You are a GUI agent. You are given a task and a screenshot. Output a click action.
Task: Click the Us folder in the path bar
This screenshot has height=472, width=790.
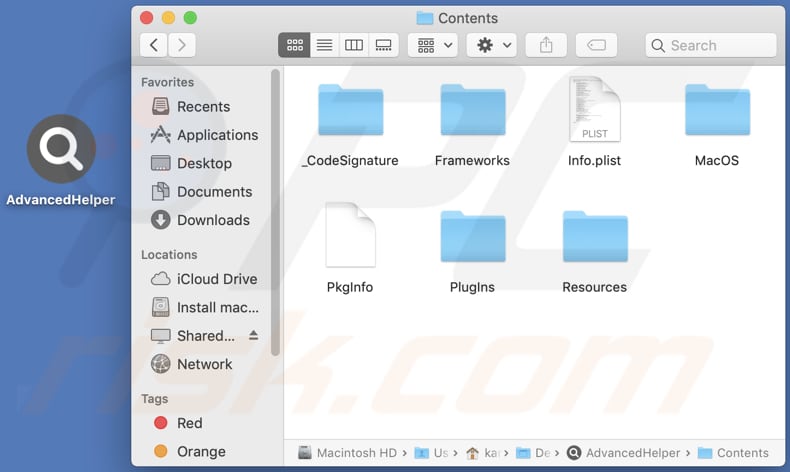coord(431,453)
